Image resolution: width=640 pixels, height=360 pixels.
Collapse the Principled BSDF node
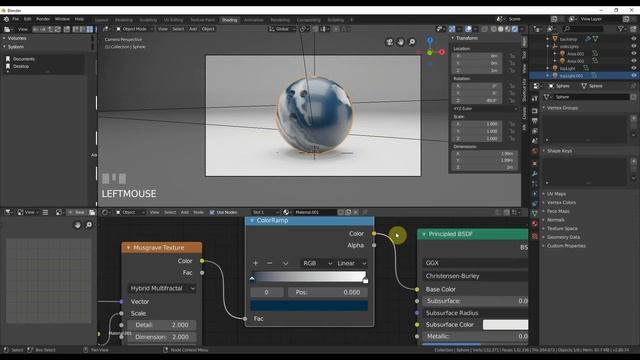point(424,234)
